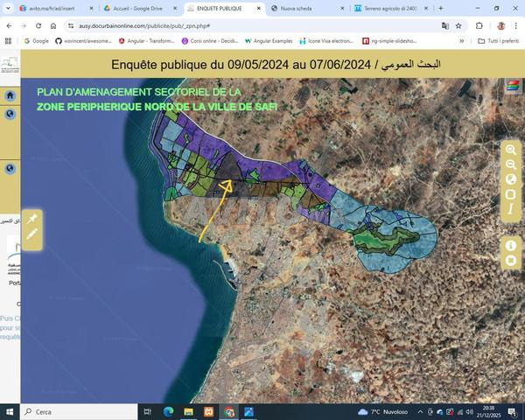This screenshot has height=420, width=525.
Task: Click the globe full-extent icon in map toolbar
Action: pyautogui.click(x=511, y=179)
